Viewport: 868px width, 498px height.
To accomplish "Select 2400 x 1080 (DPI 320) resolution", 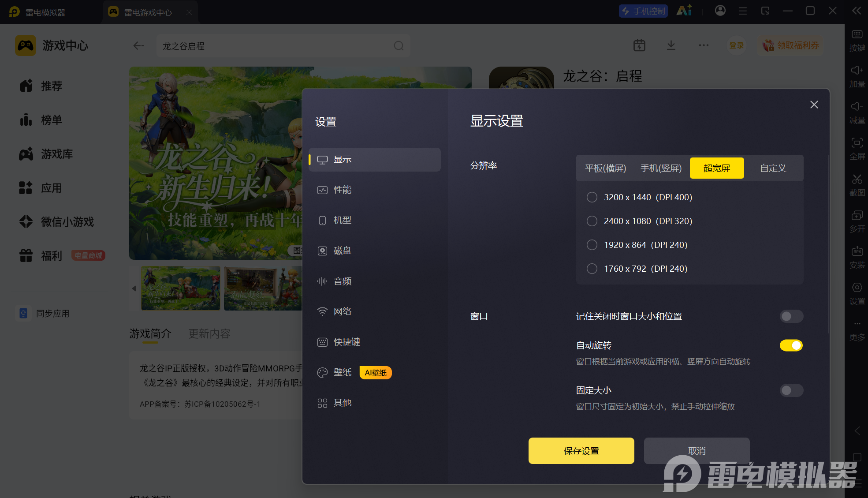I will point(640,221).
